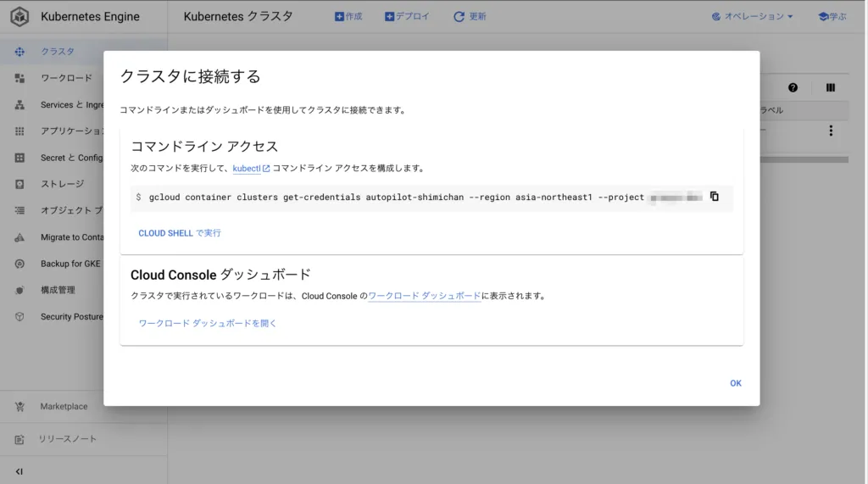Click the ラベル column header
This screenshot has width=868, height=484.
click(x=771, y=110)
